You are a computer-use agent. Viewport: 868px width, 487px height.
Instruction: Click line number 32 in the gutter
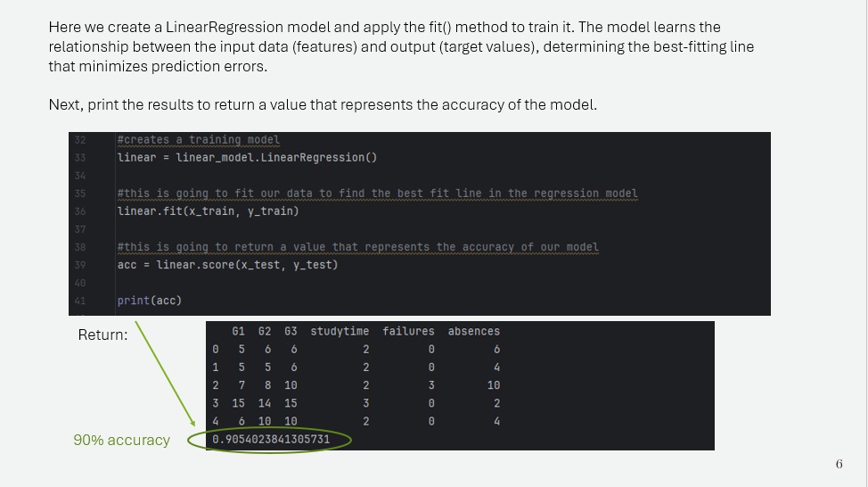(80, 140)
